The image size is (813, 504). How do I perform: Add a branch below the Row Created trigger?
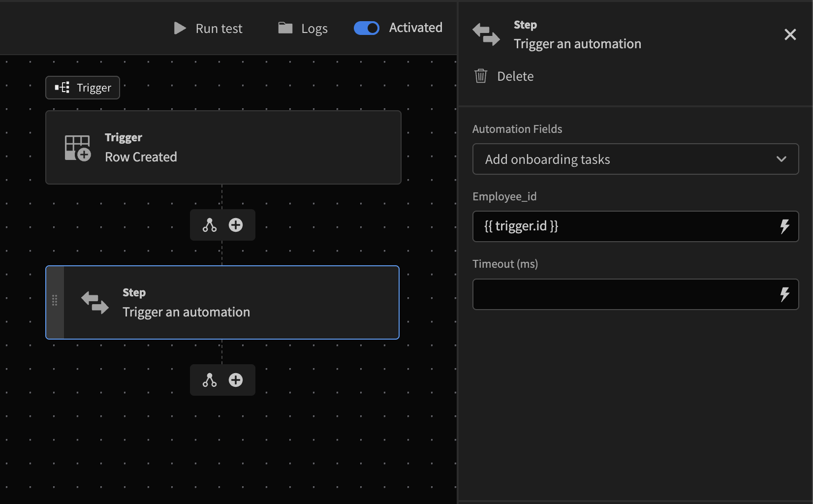pyautogui.click(x=210, y=225)
